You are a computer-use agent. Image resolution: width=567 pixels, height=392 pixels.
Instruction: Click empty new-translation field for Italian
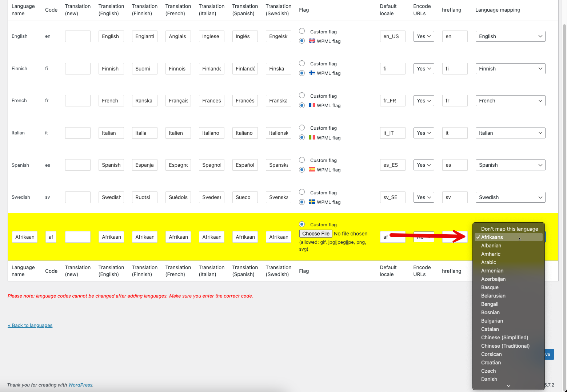click(x=77, y=133)
